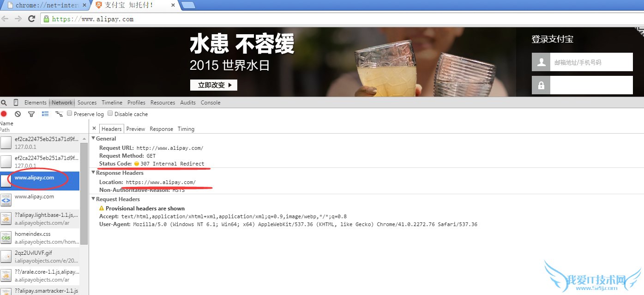Viewport: 644px width, 295px height.
Task: Click the Request Method GET line
Action: click(x=128, y=156)
